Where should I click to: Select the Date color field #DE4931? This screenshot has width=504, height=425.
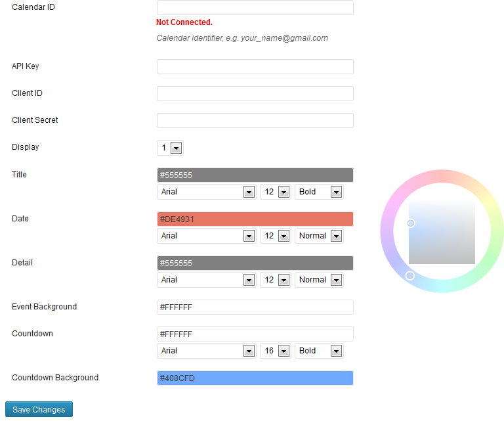point(255,219)
